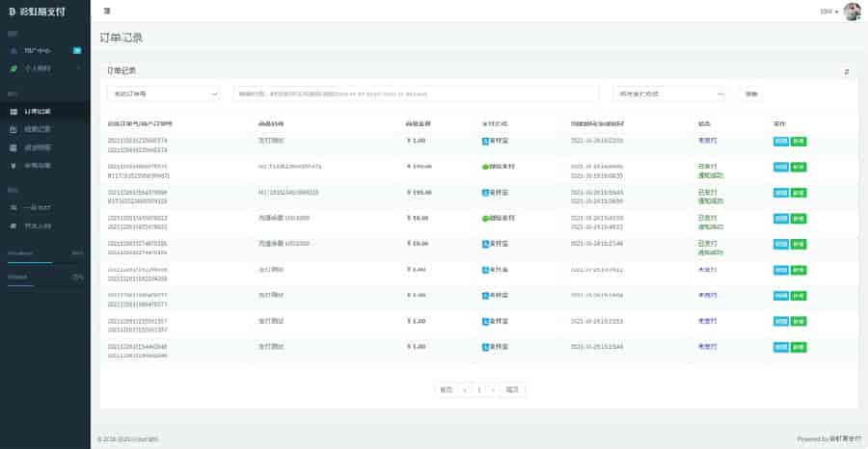Expand 个人资料 sidebar item

43,68
